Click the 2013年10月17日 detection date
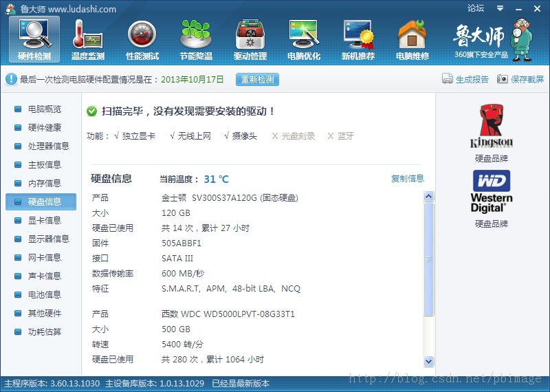This screenshot has width=550, height=392. (192, 79)
